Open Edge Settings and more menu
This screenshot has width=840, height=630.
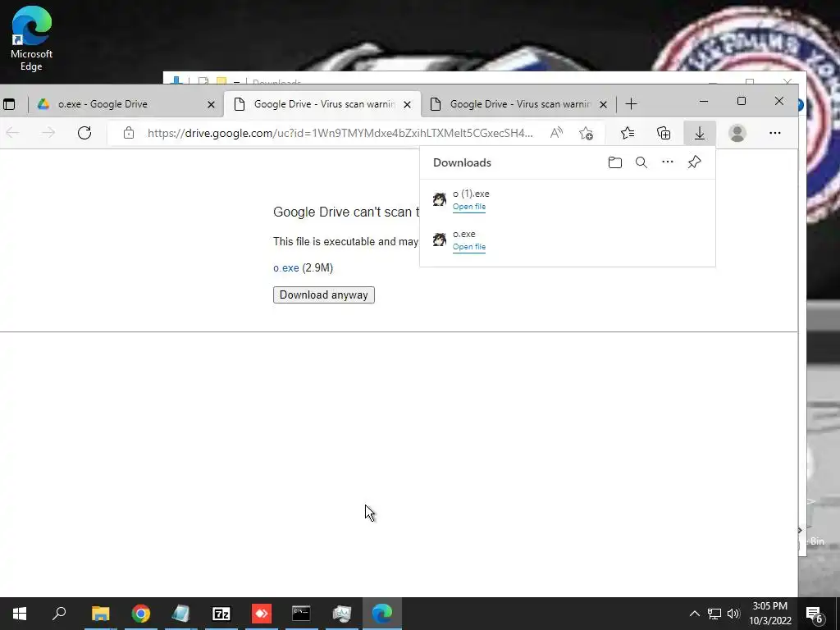774,133
